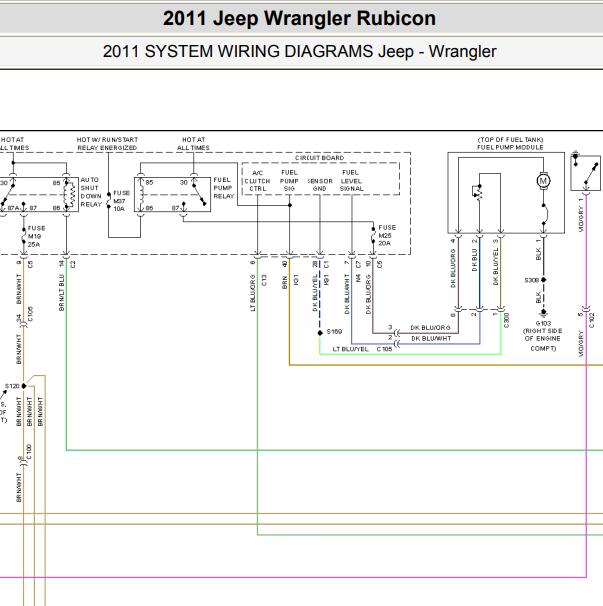Click the 'FUSE M19 25A' label

point(36,236)
